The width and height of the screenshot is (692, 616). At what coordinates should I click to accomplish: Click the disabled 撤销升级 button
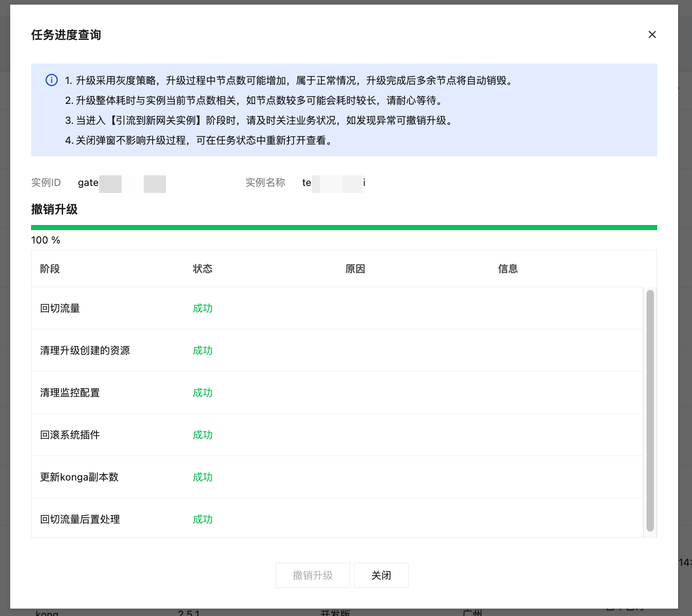pyautogui.click(x=313, y=575)
